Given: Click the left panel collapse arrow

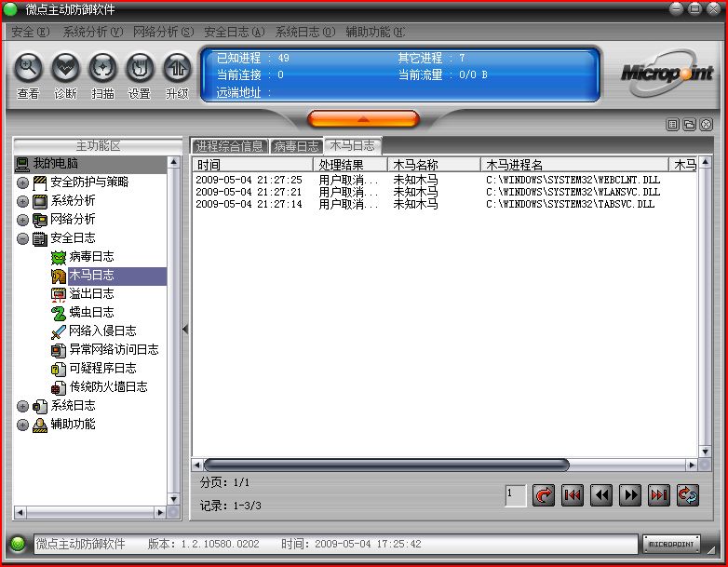Looking at the screenshot, I should (185, 330).
